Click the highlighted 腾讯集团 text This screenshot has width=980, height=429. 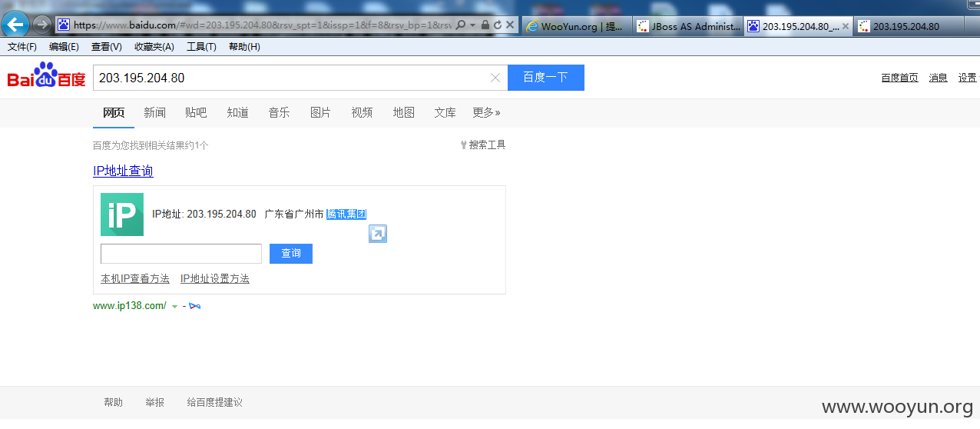pos(346,214)
